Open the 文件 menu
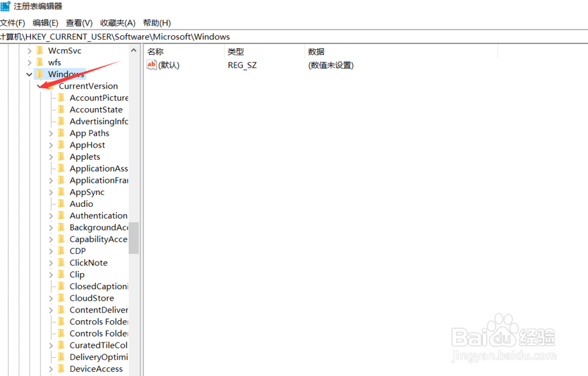The image size is (588, 376). 13,22
